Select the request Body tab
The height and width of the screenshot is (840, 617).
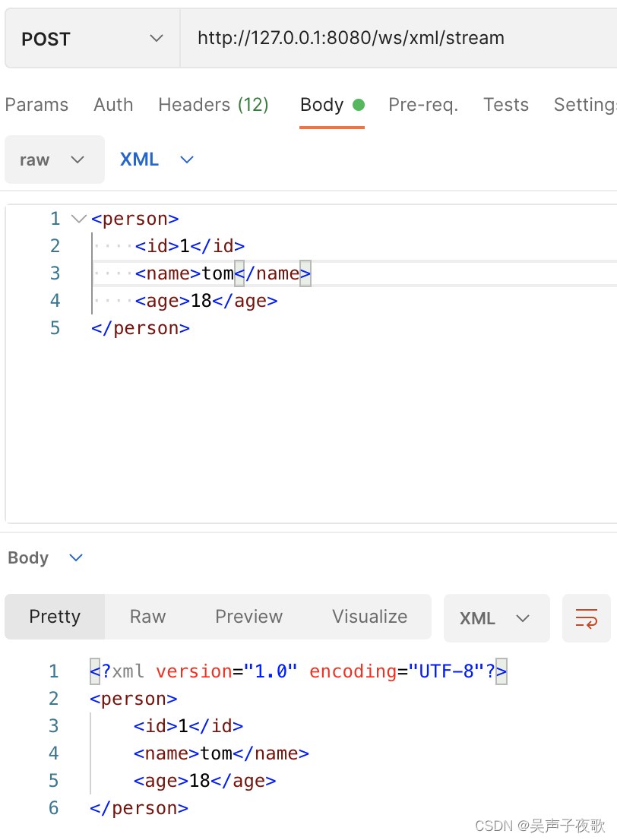[332, 105]
